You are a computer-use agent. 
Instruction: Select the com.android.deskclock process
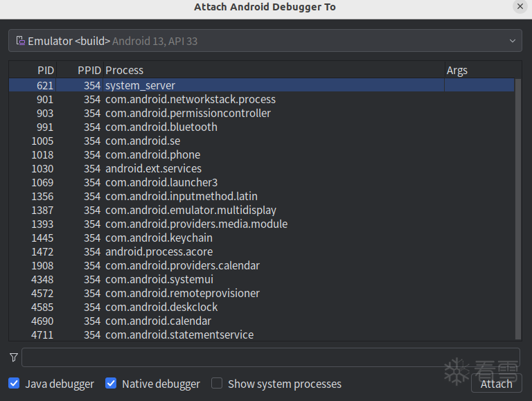coord(161,307)
